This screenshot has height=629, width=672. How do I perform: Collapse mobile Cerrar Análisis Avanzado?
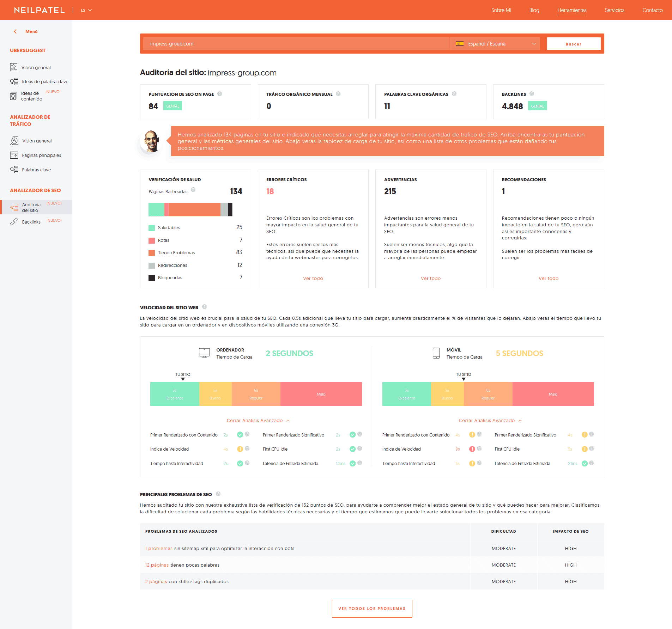(x=490, y=420)
